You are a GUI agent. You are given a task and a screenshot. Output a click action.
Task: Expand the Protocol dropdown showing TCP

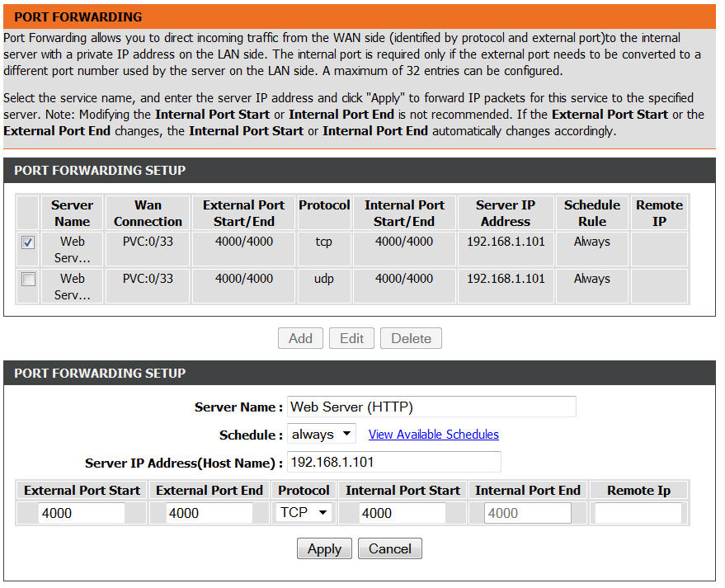pos(303,513)
